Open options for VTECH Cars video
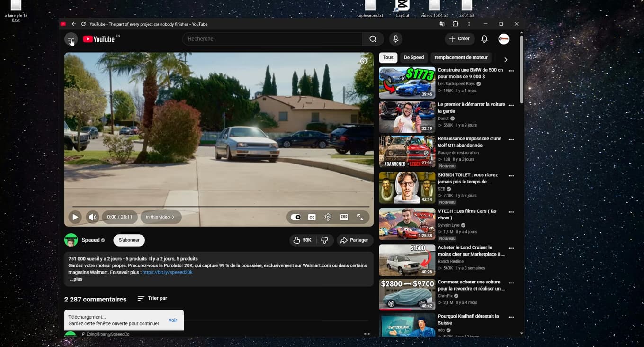The height and width of the screenshot is (347, 644). pos(511,212)
